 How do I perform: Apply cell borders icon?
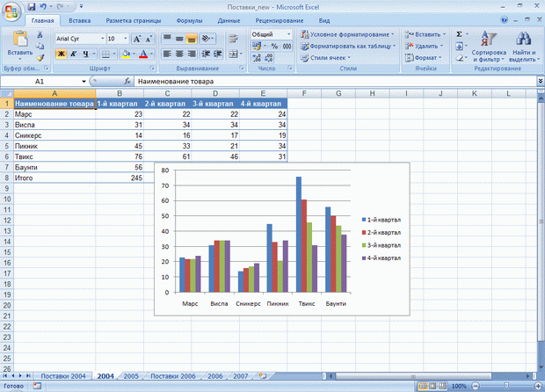coord(105,54)
